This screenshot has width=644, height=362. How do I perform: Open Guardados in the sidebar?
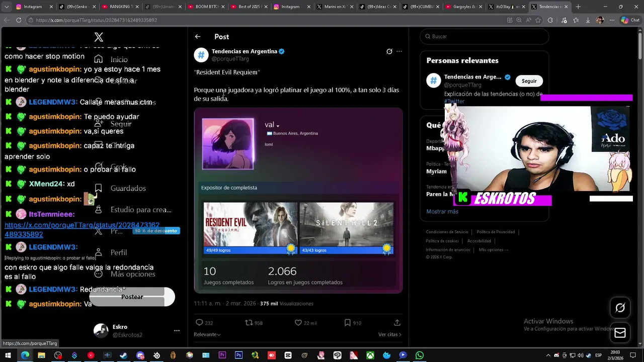[x=120, y=188]
